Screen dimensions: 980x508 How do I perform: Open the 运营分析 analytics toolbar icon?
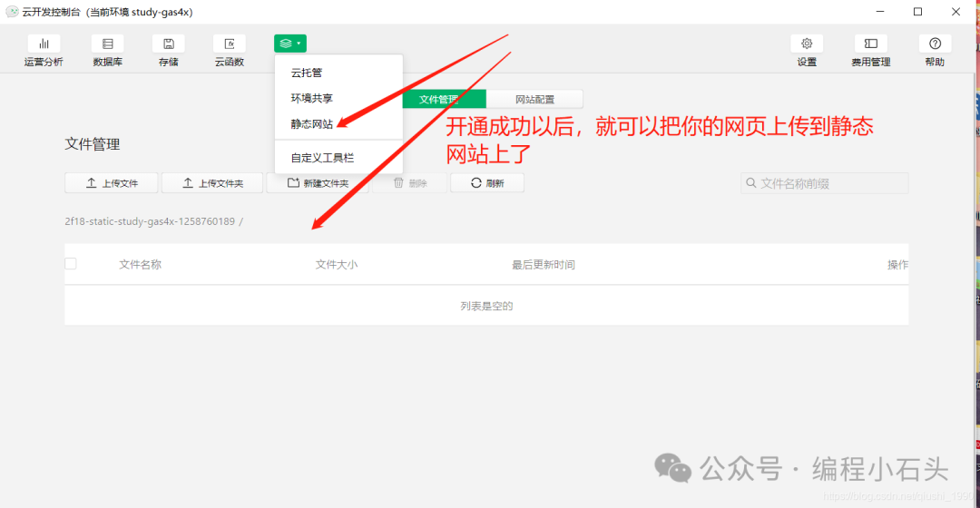(x=44, y=44)
